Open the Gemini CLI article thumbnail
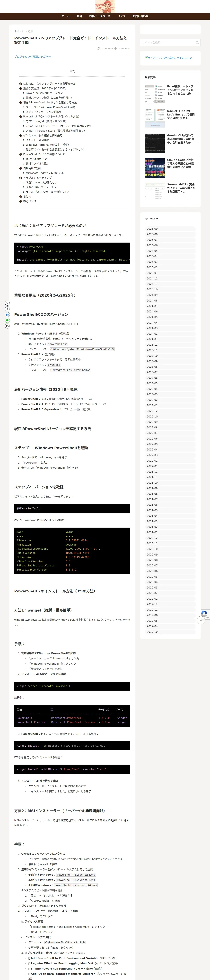210x980 pixels. click(155, 143)
